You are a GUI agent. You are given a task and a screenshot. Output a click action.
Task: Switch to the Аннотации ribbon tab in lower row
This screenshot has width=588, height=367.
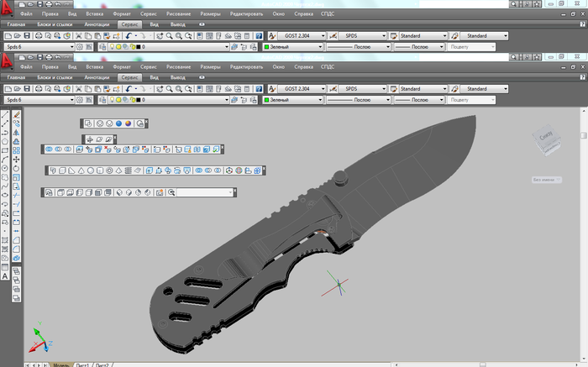[98, 77]
